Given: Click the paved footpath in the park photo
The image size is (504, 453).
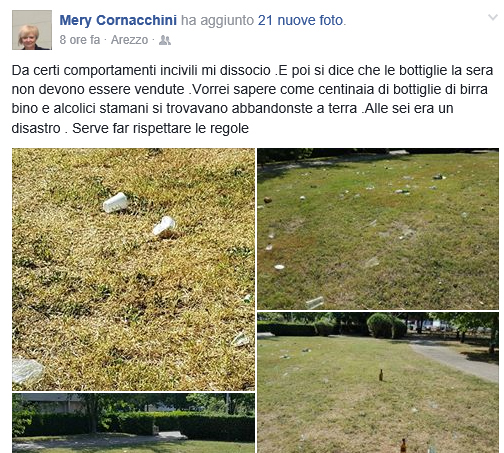Looking at the screenshot, I should (455, 362).
